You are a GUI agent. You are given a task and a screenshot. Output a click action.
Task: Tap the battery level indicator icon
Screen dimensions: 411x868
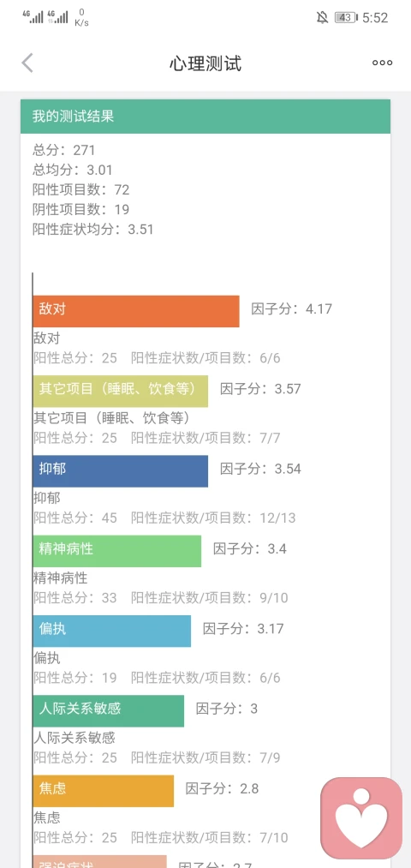point(346,18)
